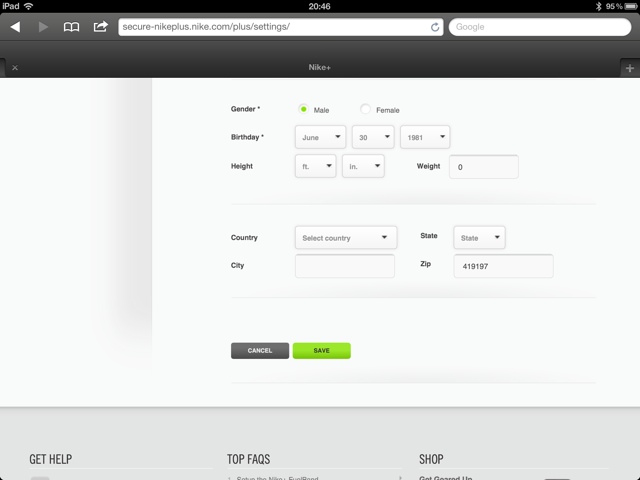The image size is (640, 480).
Task: Click the City input field
Action: pyautogui.click(x=345, y=266)
